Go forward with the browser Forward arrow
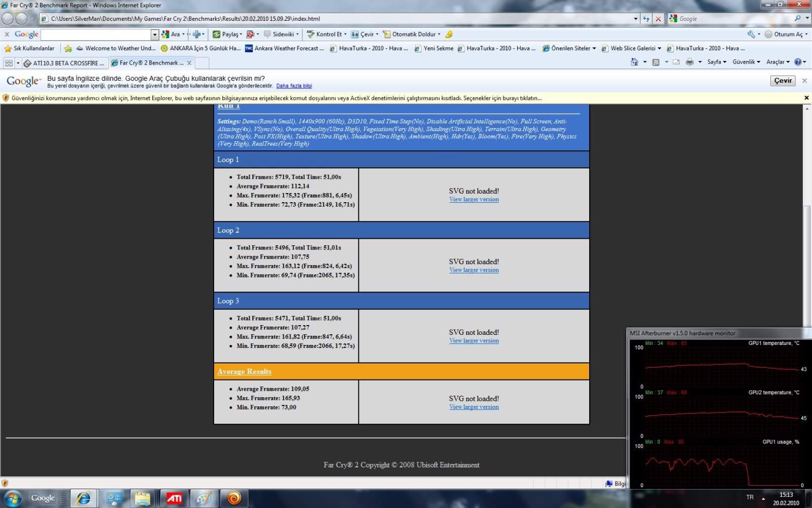 click(x=21, y=19)
